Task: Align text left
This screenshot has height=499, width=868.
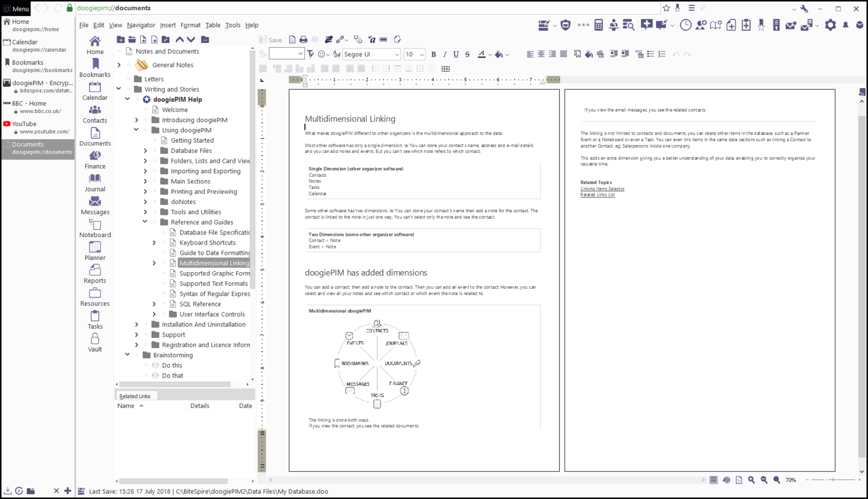Action: [x=530, y=54]
